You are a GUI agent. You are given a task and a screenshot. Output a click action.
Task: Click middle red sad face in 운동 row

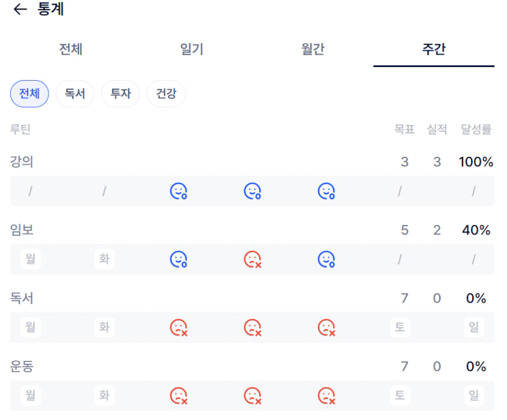click(253, 396)
